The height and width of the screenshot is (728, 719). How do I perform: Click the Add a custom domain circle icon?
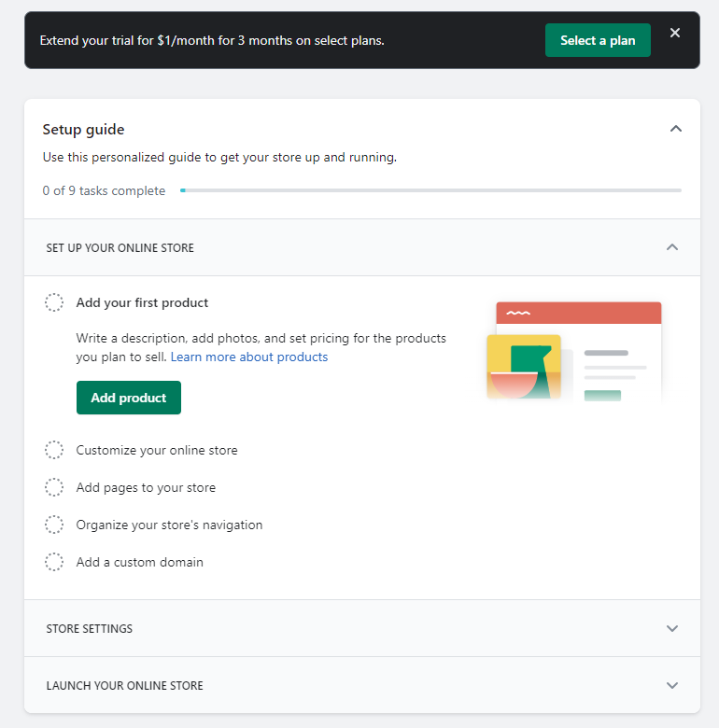pyautogui.click(x=54, y=562)
